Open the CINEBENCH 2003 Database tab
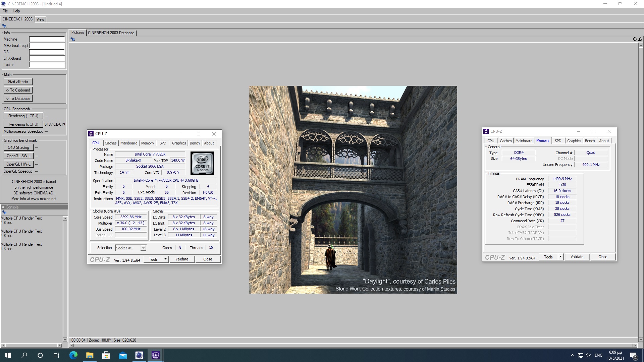Image resolution: width=644 pixels, height=362 pixels. (111, 33)
